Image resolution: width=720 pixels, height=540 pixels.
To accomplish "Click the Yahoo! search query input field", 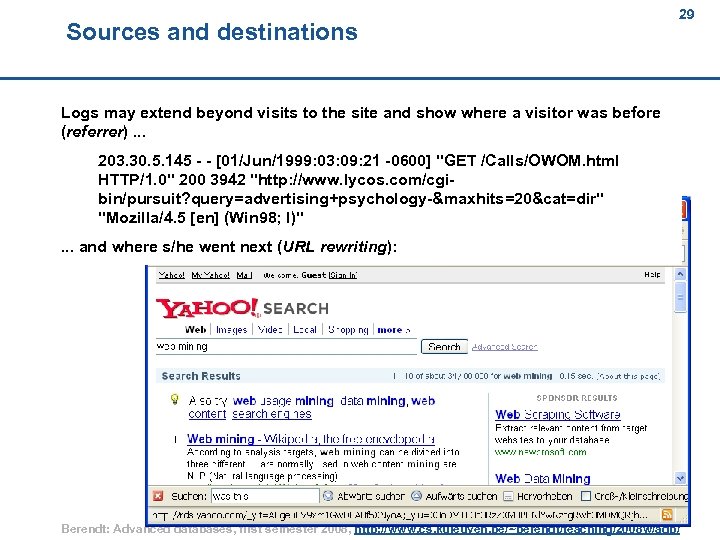I will 286,347.
